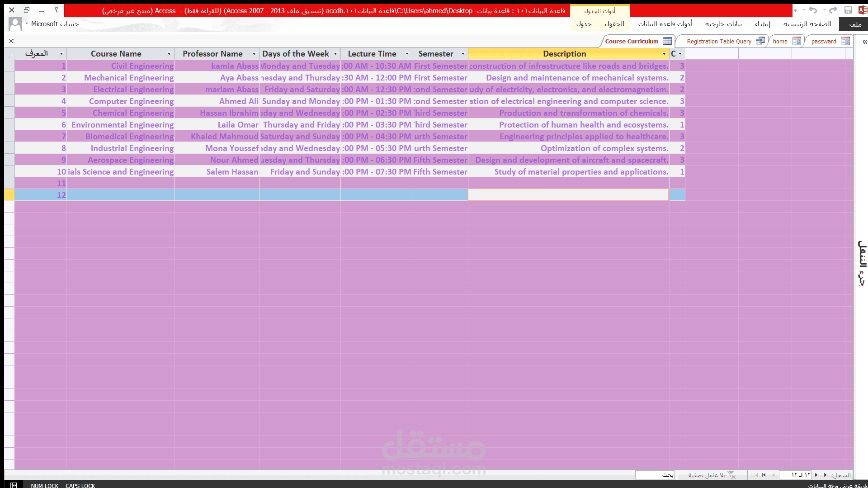This screenshot has height=488, width=868.
Task: Click the current record number box
Action: 796,475
